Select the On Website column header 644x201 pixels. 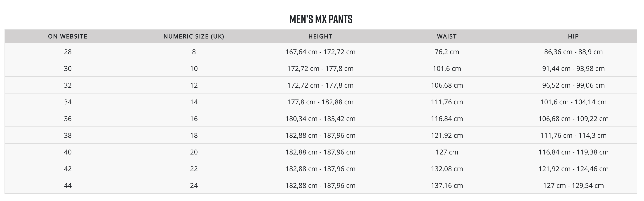68,37
